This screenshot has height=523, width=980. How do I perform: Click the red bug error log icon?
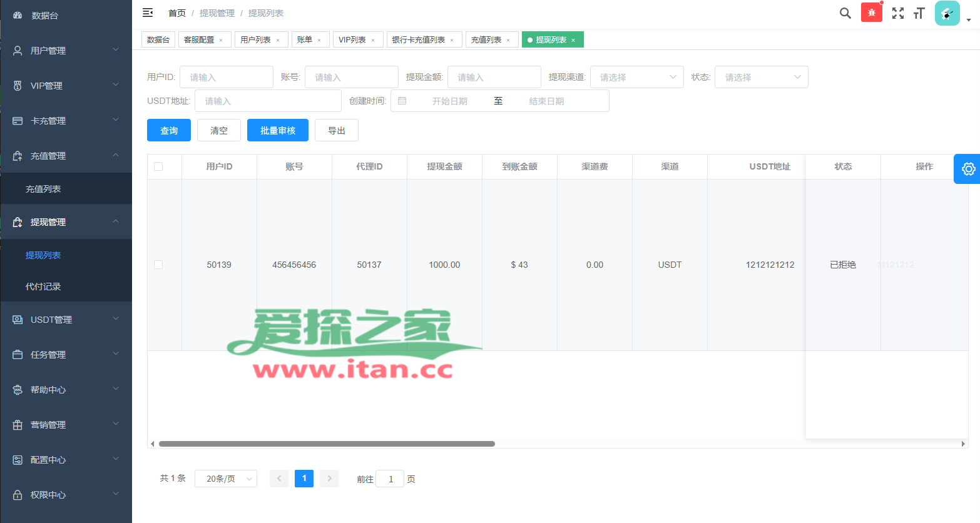pos(871,13)
